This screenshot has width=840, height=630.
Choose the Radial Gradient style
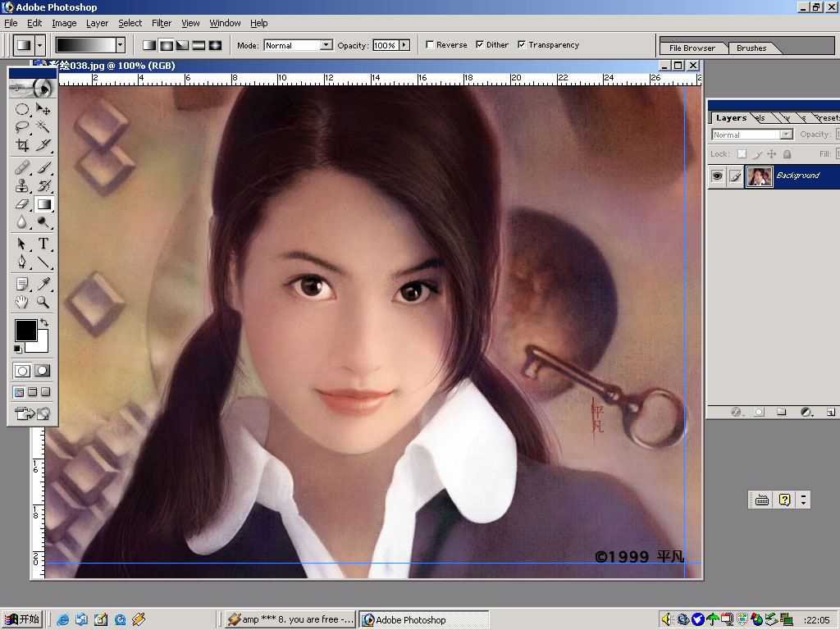pos(166,46)
